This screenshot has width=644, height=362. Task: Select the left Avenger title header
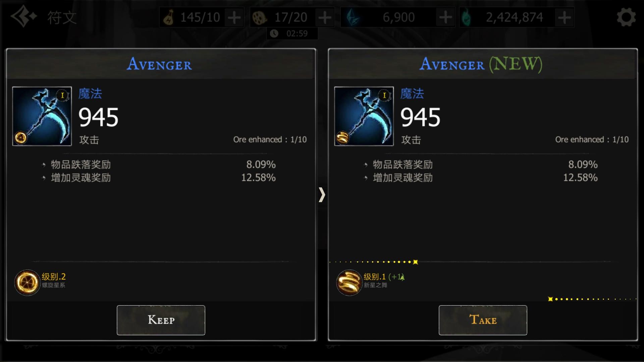pos(159,64)
